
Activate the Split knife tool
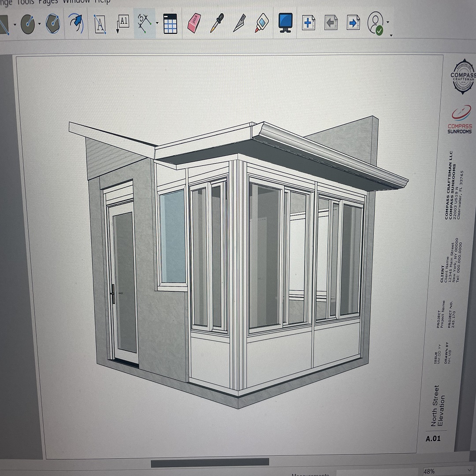click(238, 23)
